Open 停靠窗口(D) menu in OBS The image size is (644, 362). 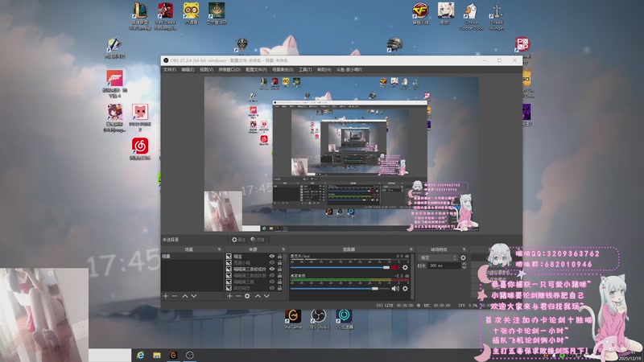click(229, 70)
